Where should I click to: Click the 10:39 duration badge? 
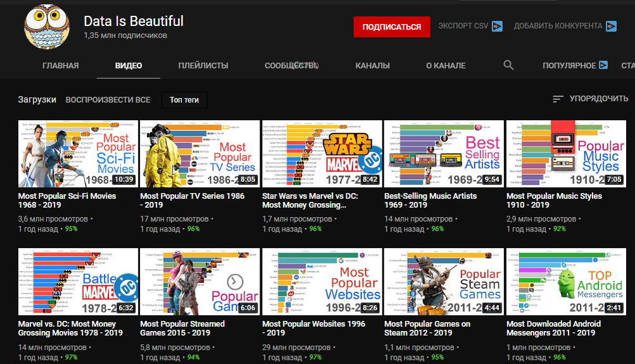(x=123, y=179)
